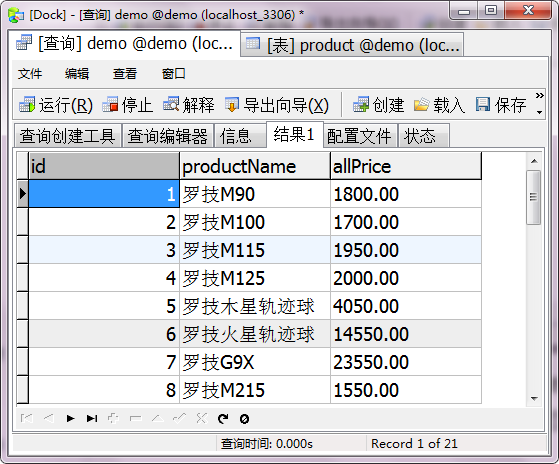The image size is (559, 464).
Task: Select the price cell 1550.00
Action: (406, 390)
